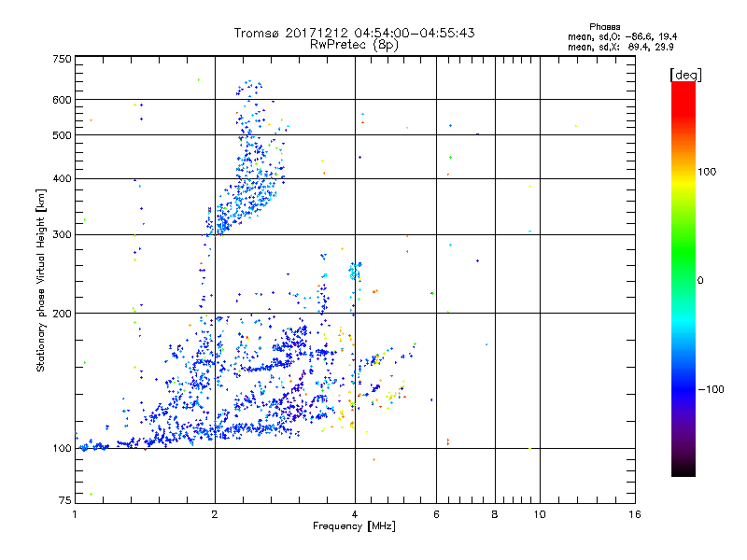Click the x-axis tick value '10'
The image size is (747, 560).
(x=540, y=514)
